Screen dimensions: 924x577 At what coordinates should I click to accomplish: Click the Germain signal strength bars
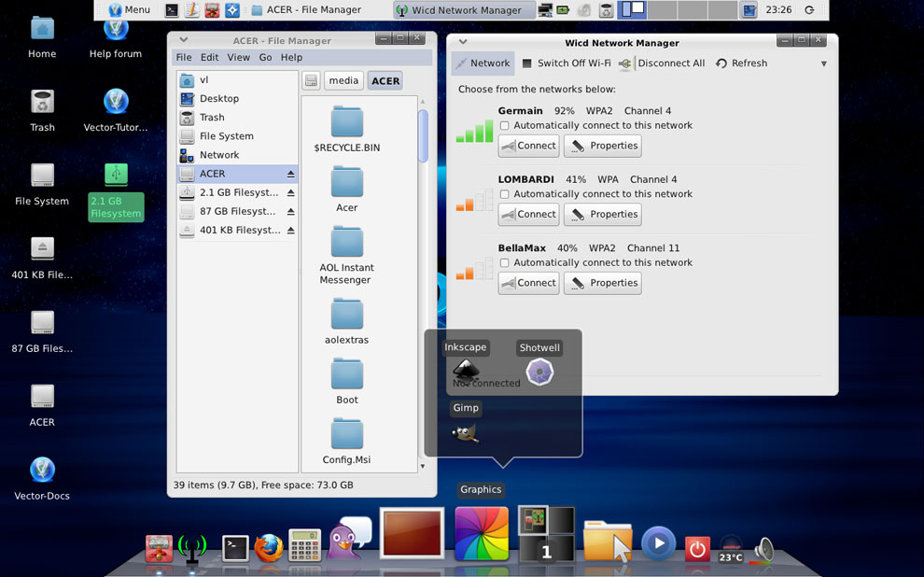click(473, 131)
